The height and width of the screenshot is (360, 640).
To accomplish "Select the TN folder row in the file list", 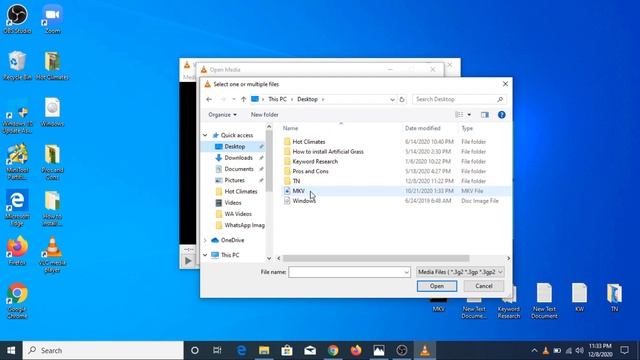I will coord(396,181).
